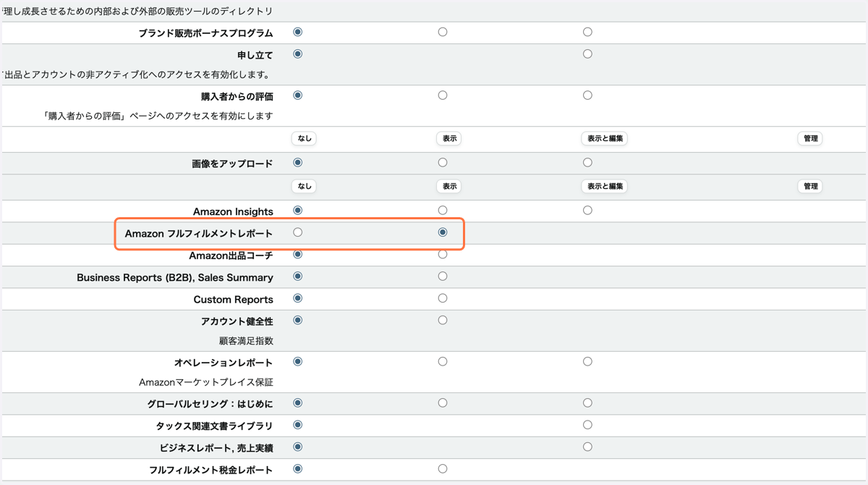The height and width of the screenshot is (485, 868).
Task: Pick なし for 画像をアップロード
Action: 297,162
